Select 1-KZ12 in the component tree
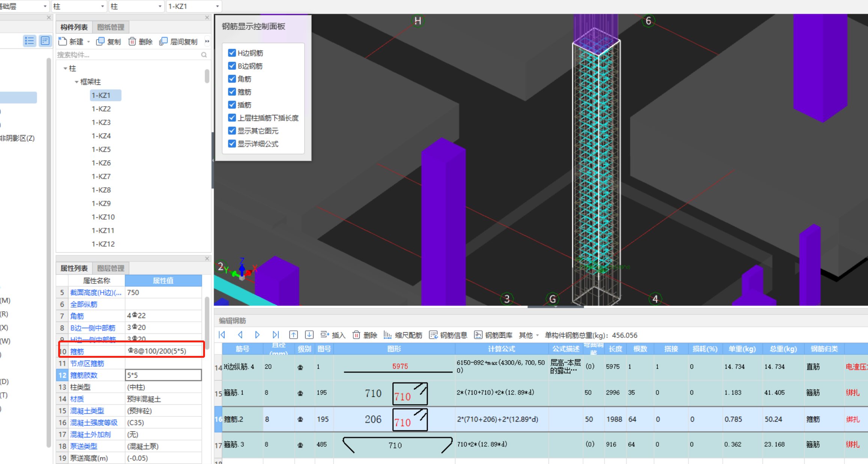Screen dimensions: 868x464 point(103,244)
